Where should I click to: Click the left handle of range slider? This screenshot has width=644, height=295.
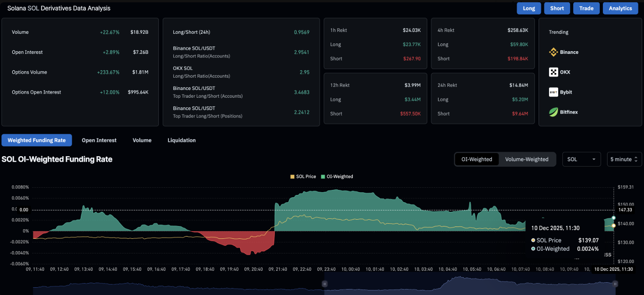point(325,284)
